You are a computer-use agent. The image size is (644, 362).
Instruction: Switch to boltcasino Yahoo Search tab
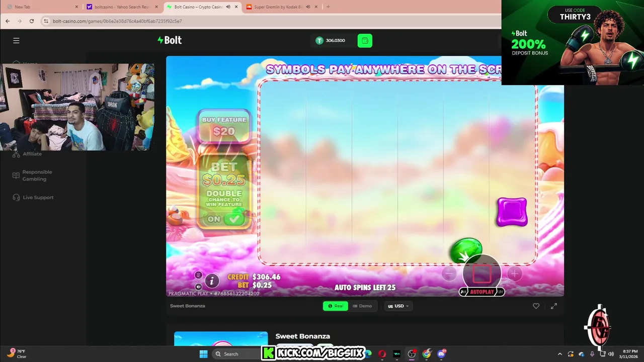click(x=122, y=7)
